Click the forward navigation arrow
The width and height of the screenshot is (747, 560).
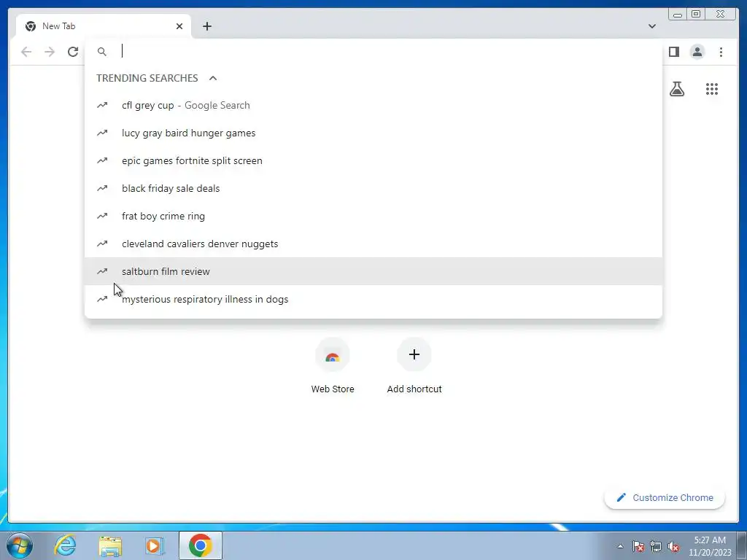(x=50, y=52)
